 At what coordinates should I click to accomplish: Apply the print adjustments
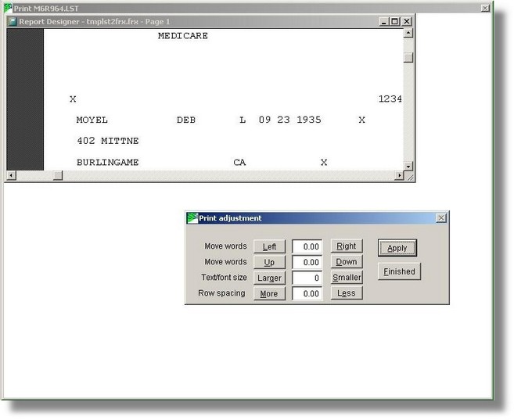tap(397, 248)
